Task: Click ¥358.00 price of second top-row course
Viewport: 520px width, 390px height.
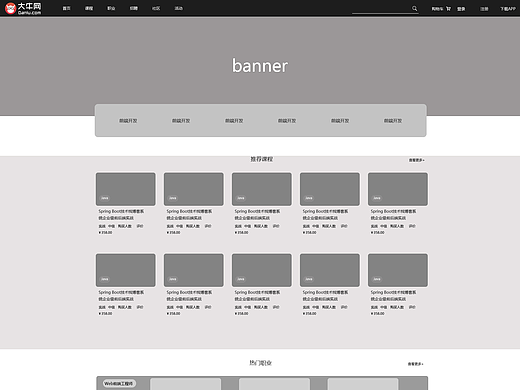Action: pyautogui.click(x=173, y=233)
